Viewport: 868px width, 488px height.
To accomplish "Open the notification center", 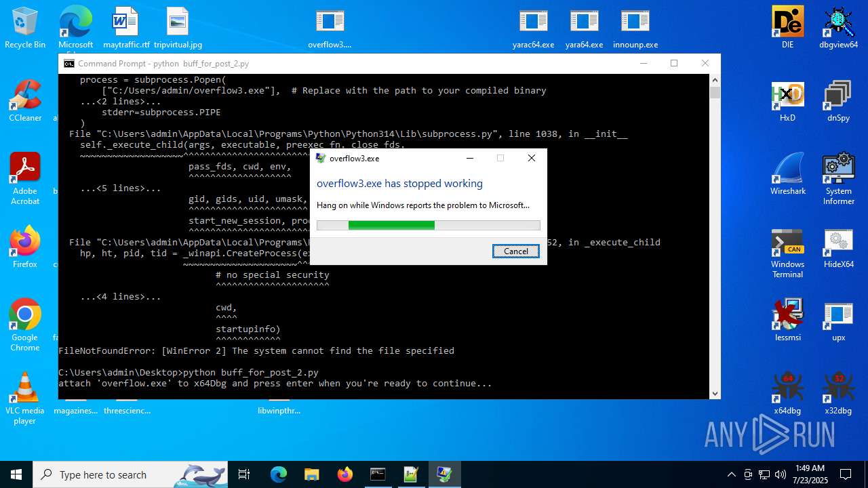I will coord(846,474).
